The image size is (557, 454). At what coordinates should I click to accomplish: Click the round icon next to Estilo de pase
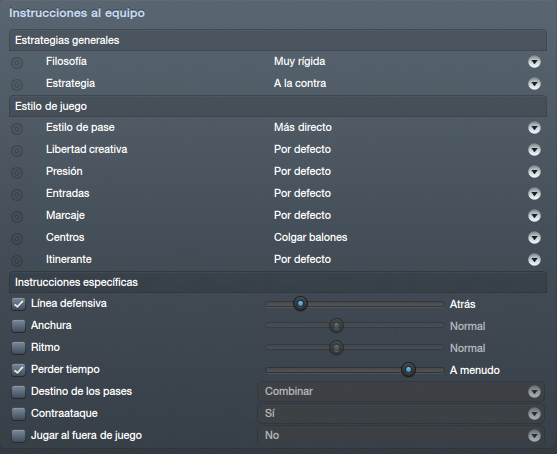click(17, 129)
